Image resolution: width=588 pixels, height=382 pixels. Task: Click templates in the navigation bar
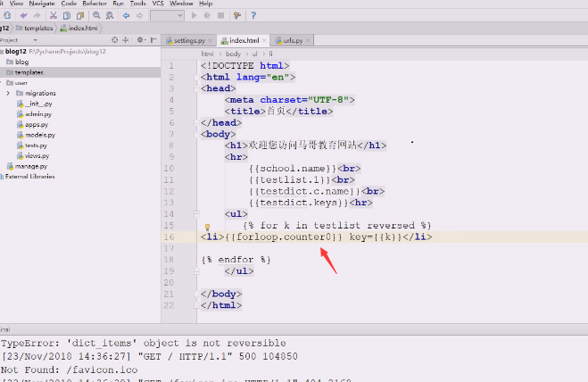coord(34,29)
